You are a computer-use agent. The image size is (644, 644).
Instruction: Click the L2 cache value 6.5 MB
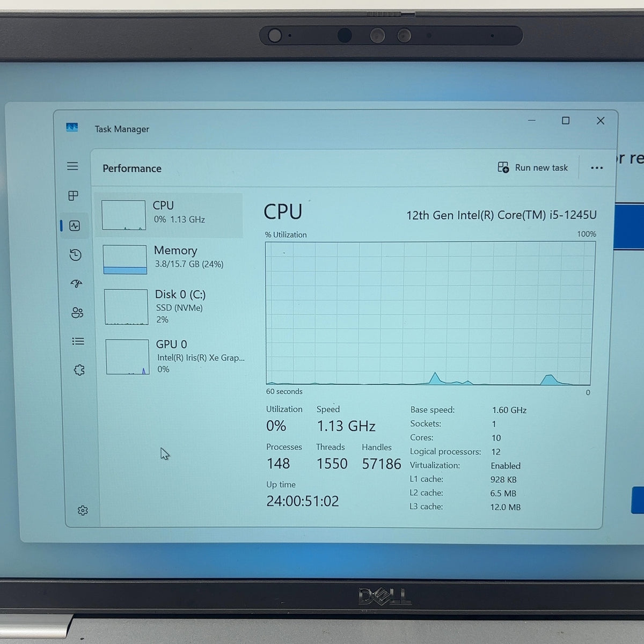pyautogui.click(x=503, y=493)
